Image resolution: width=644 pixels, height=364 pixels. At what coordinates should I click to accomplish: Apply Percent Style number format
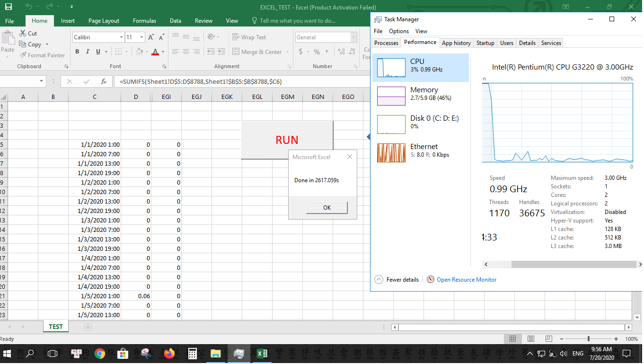pos(317,52)
